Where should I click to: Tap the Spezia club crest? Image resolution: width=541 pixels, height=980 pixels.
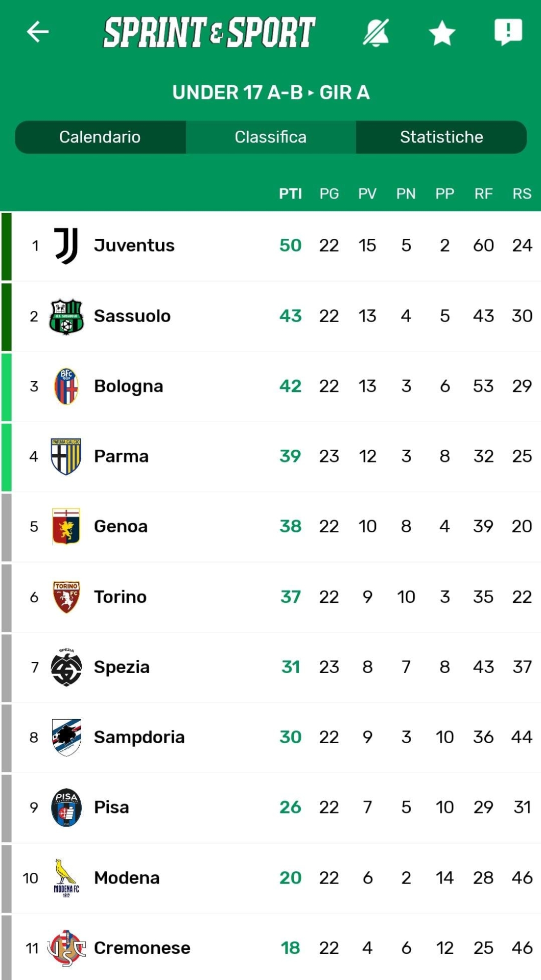click(66, 667)
